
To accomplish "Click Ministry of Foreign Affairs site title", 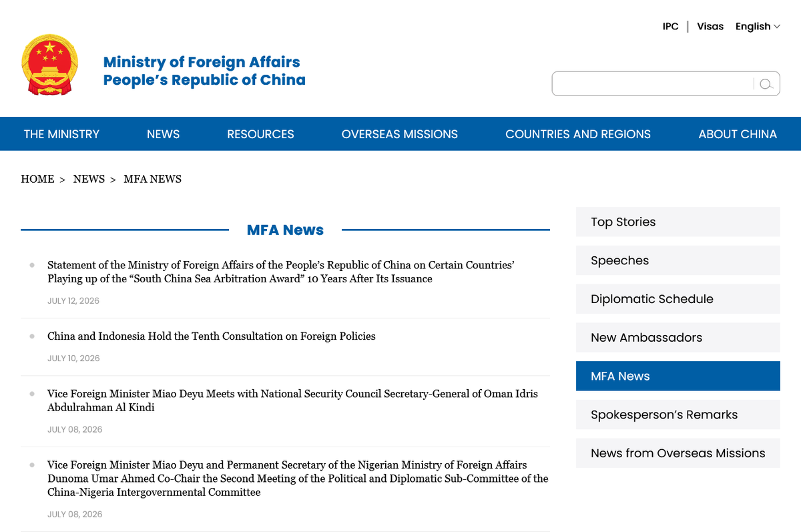I will [x=204, y=71].
